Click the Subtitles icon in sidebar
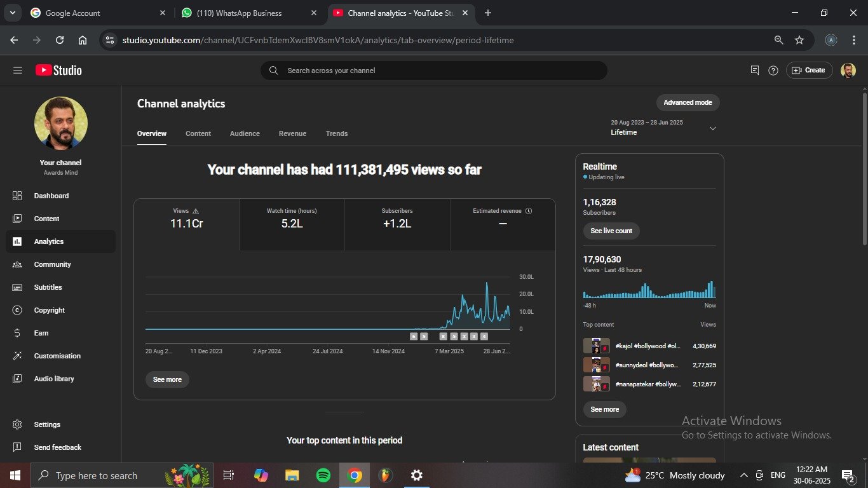 [x=17, y=287]
